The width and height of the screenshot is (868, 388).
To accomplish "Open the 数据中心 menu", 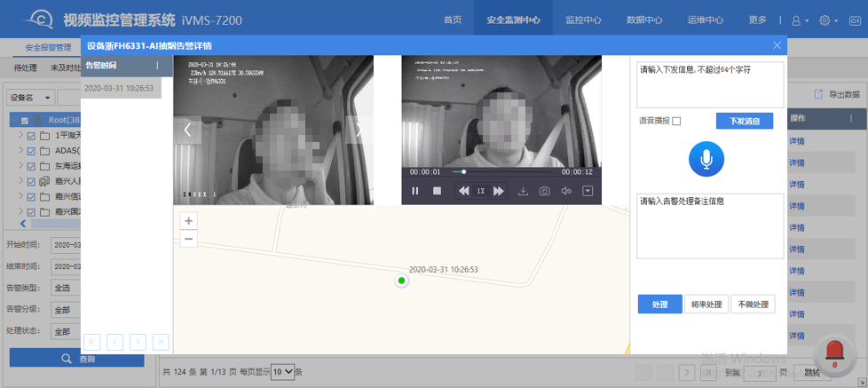I will click(x=644, y=20).
